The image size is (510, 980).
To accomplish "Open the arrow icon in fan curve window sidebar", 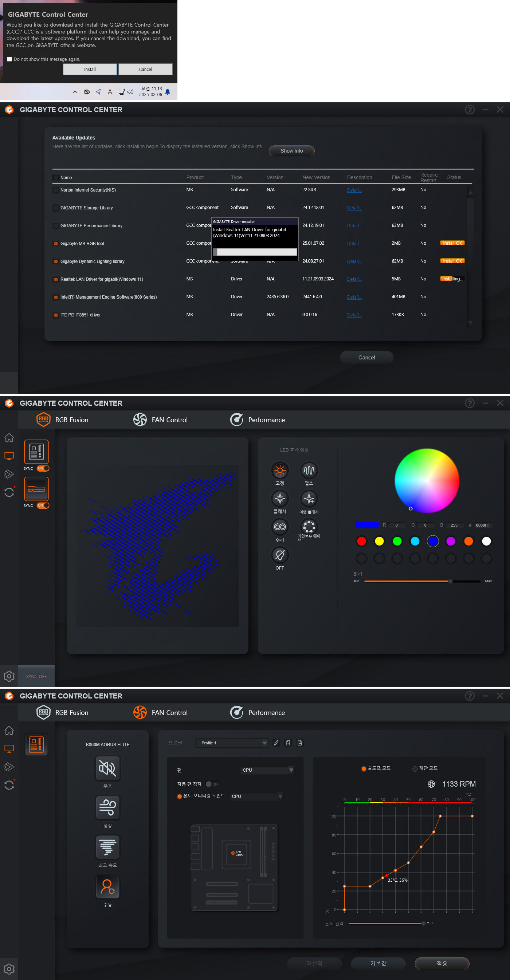I will pyautogui.click(x=9, y=767).
